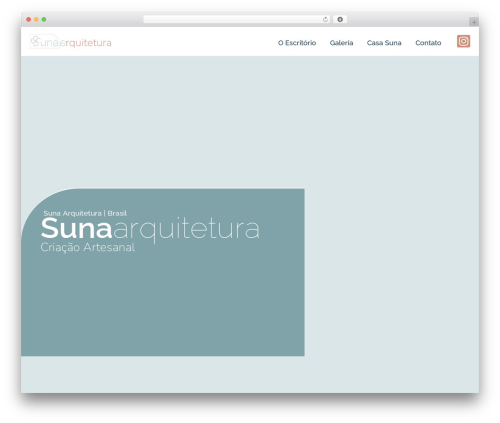Reload the page with the refresh icon
Image resolution: width=500 pixels, height=423 pixels.
pyautogui.click(x=325, y=20)
